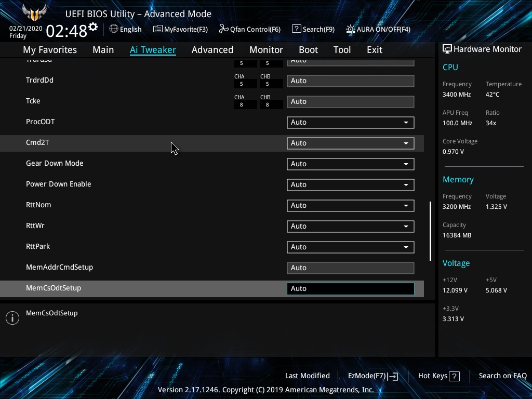Expand the RttNom dropdown
This screenshot has width=532, height=399.
tap(351, 206)
